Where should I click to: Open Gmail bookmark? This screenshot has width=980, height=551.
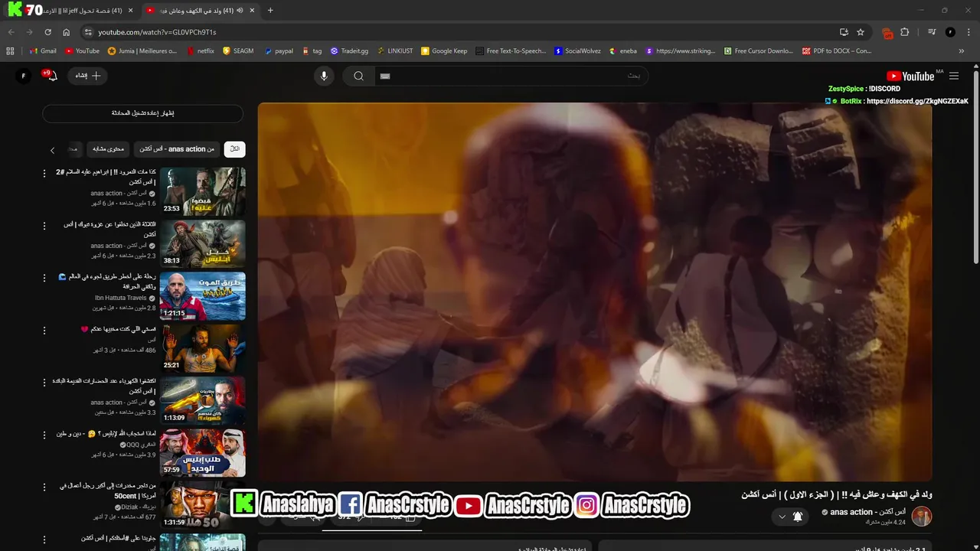coord(43,51)
